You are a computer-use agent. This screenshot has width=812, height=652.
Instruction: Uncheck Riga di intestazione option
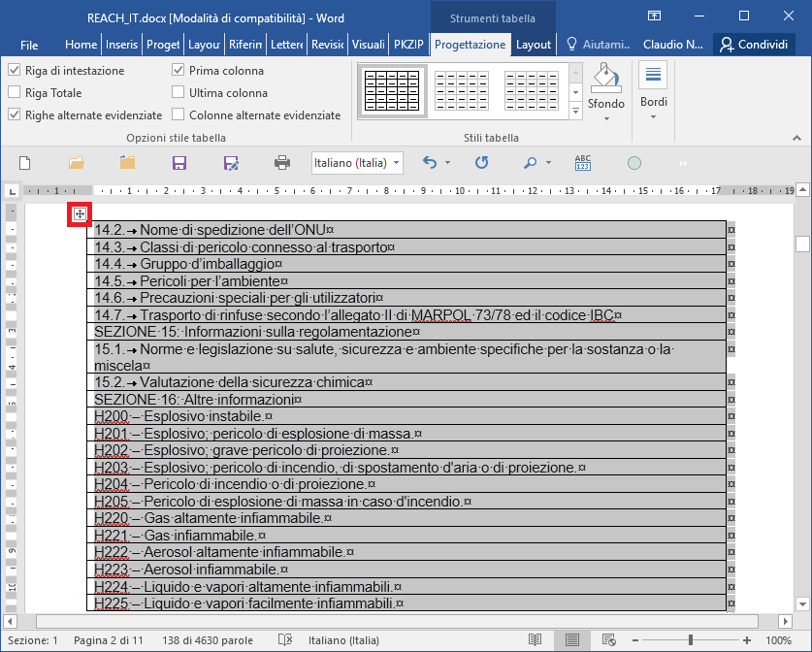pyautogui.click(x=15, y=70)
